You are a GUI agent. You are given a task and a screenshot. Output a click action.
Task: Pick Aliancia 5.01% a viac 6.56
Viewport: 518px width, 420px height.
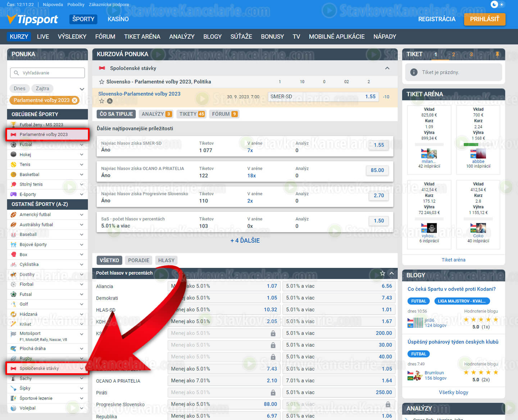pos(339,286)
